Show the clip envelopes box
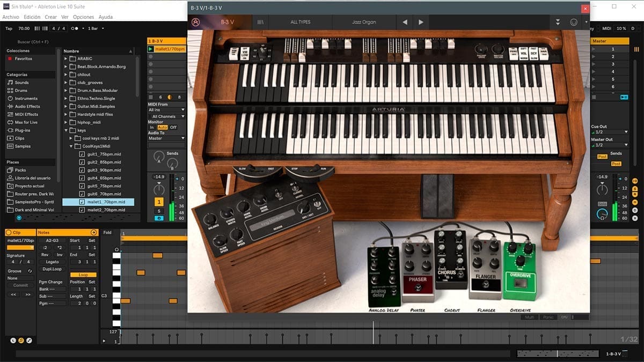The image size is (644, 362). click(x=29, y=341)
